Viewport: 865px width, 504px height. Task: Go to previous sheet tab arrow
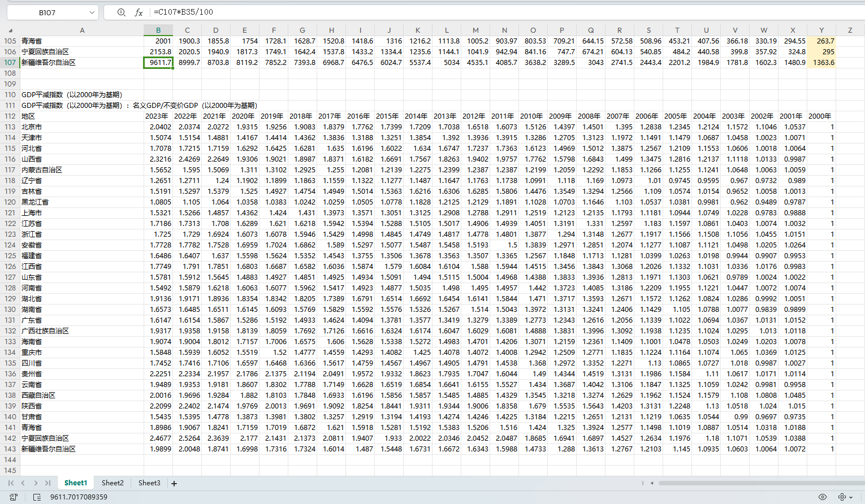(23, 483)
